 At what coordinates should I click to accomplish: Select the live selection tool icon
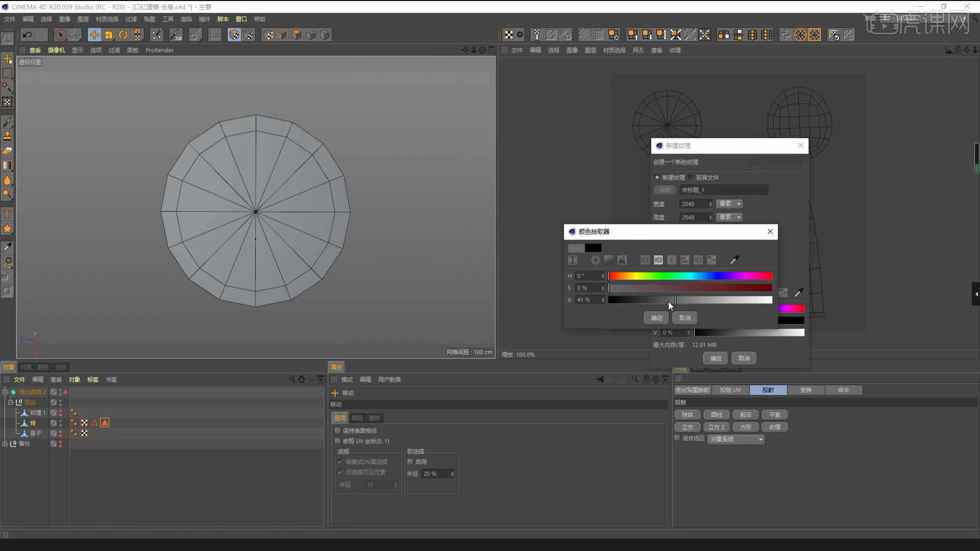[x=60, y=35]
